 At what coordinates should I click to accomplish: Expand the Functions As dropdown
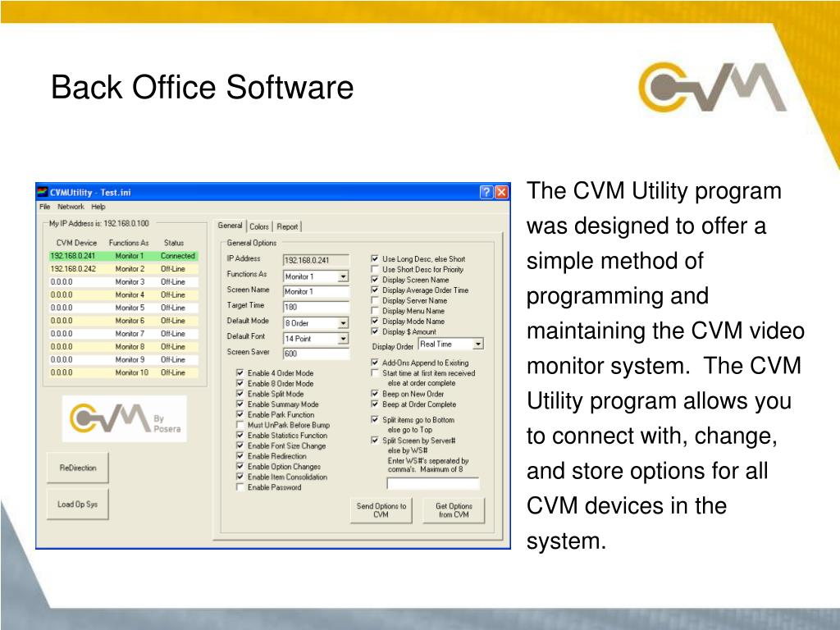click(x=343, y=276)
